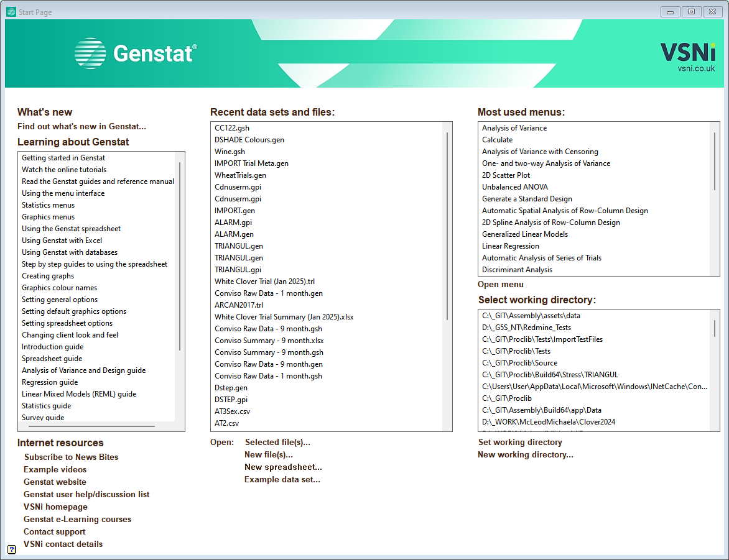The image size is (729, 560).
Task: Click the Start Page title bar icon
Action: click(11, 12)
